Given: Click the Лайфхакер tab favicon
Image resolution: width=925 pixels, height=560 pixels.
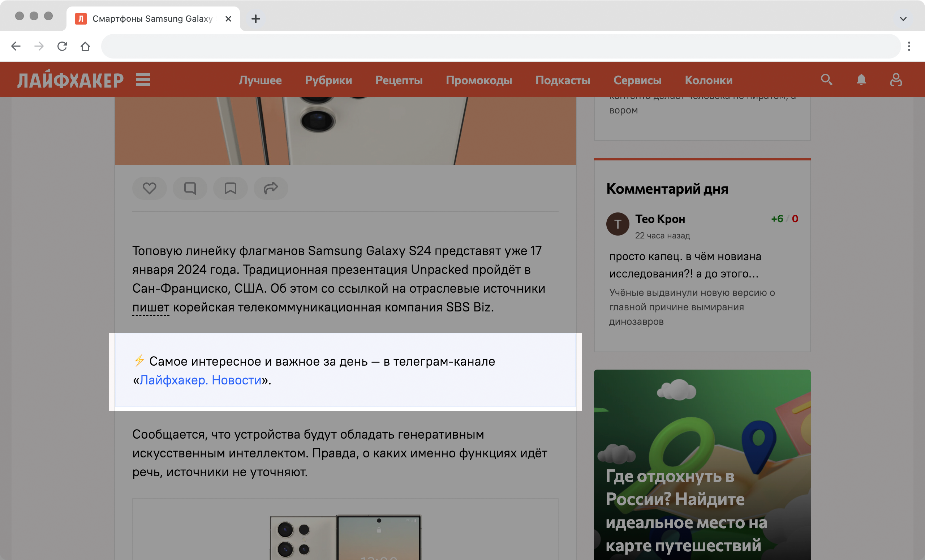Looking at the screenshot, I should [81, 19].
